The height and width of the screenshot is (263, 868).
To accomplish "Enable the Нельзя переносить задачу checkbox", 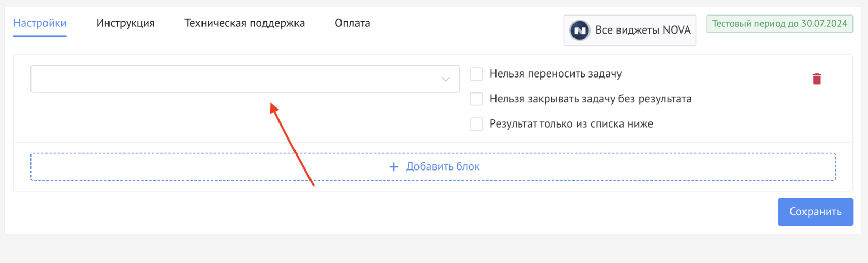I will 476,74.
